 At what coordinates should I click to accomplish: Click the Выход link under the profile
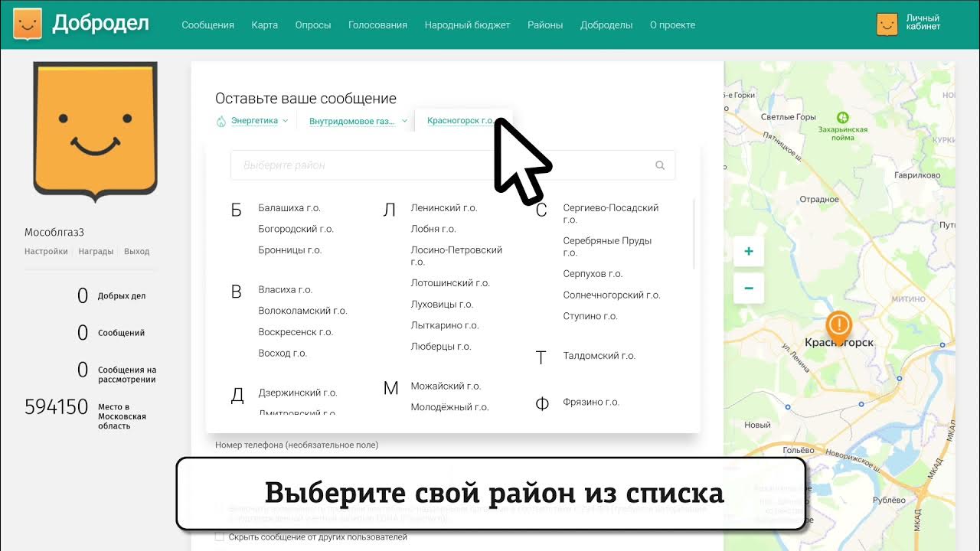136,251
